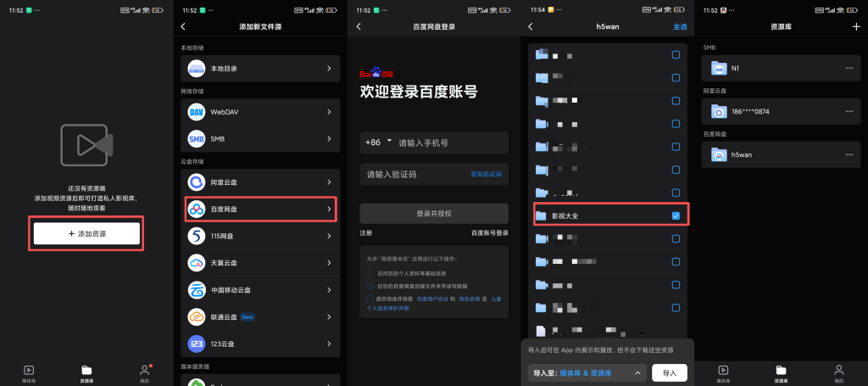
Task: Tap battery indicator above 百度网盘登录 title
Action: click(x=505, y=10)
